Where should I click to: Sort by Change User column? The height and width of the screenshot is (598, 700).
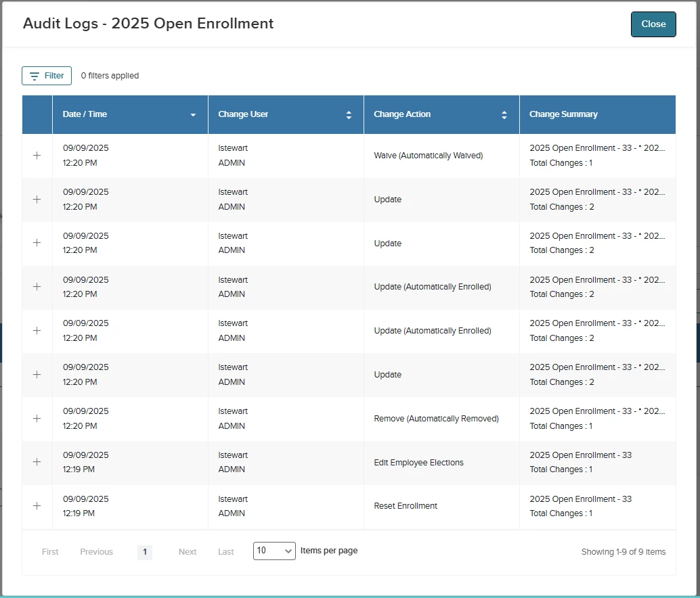[286, 114]
